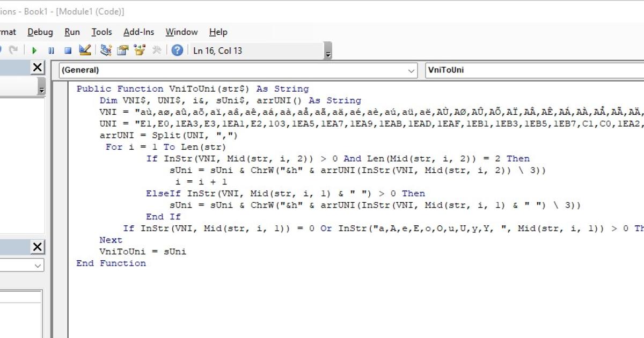Open the Add-Ins menu
This screenshot has height=338, width=644.
point(138,32)
